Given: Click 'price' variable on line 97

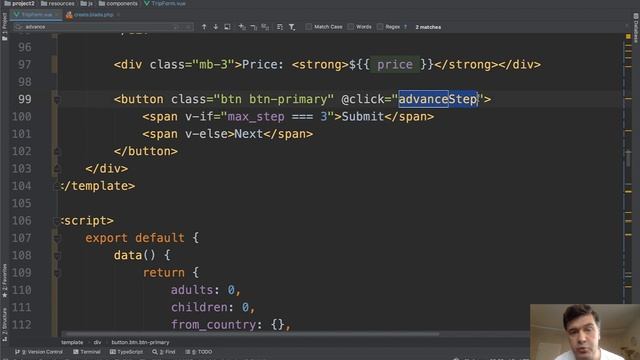Looking at the screenshot, I should (x=395, y=64).
